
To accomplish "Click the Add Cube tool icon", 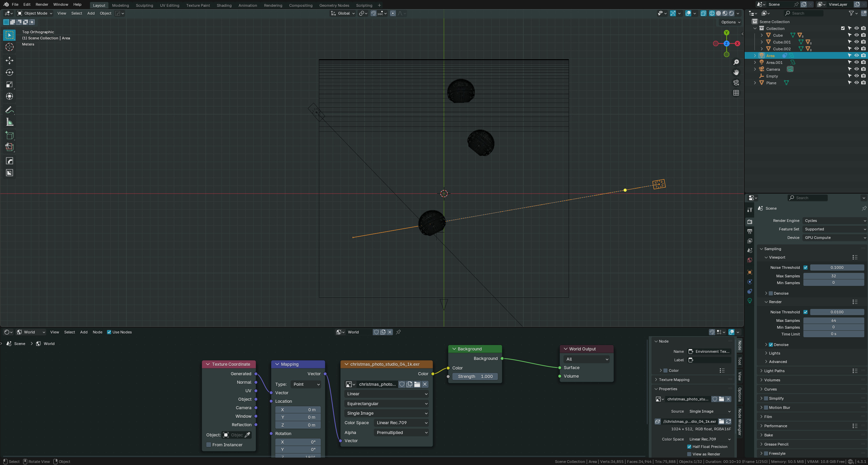I will pyautogui.click(x=10, y=135).
